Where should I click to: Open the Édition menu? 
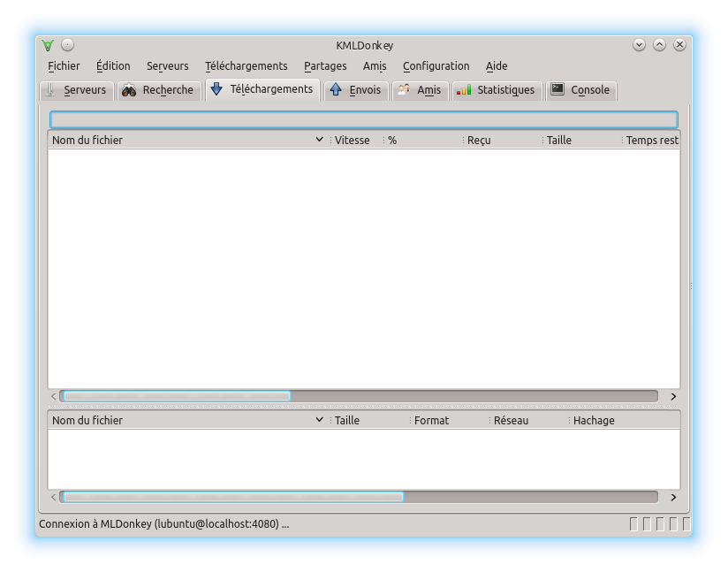click(113, 66)
